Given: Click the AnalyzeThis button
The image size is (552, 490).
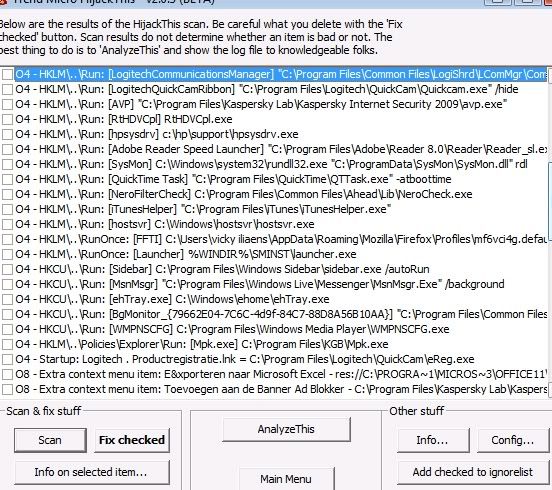Looking at the screenshot, I should click(x=286, y=429).
